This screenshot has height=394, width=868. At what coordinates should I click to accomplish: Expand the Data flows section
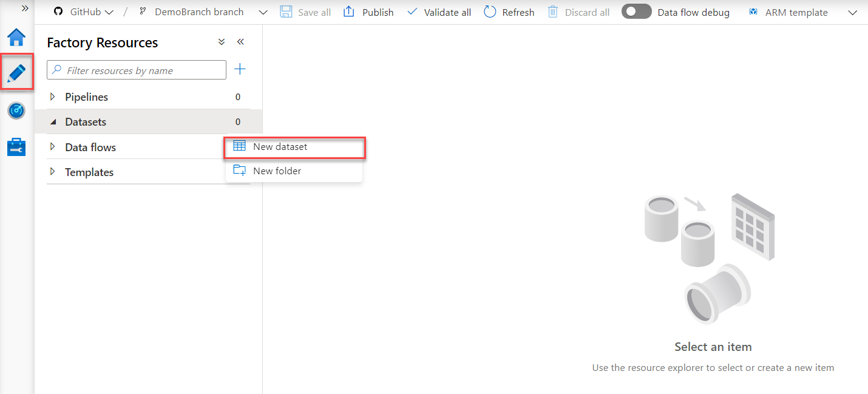[53, 148]
